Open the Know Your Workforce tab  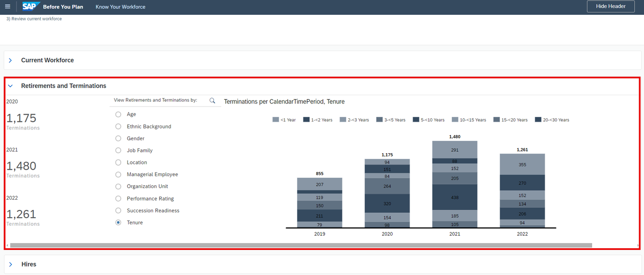click(120, 7)
